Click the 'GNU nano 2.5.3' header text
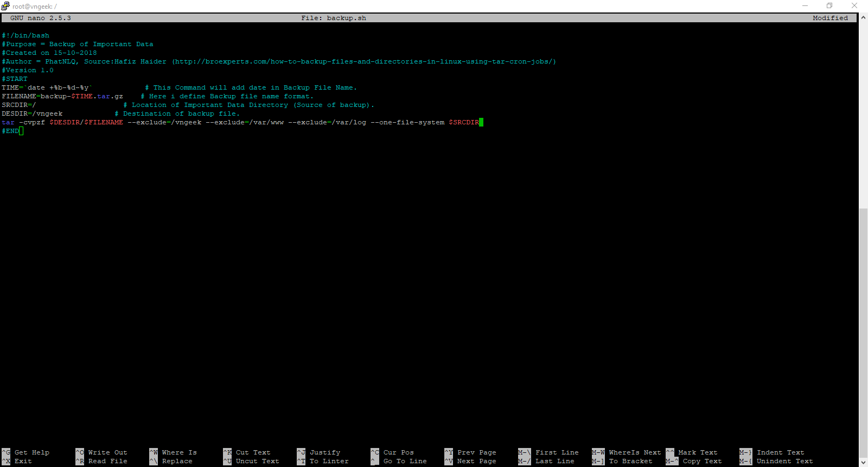 41,18
